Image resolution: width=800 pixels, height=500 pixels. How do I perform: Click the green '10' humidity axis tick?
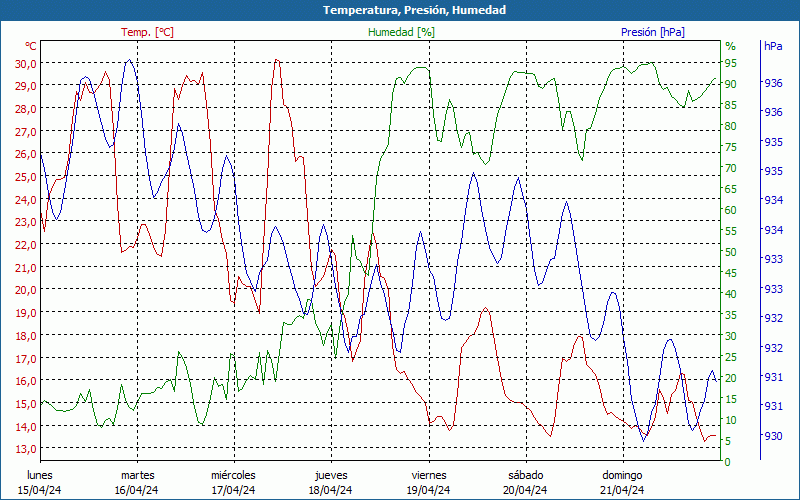731,420
